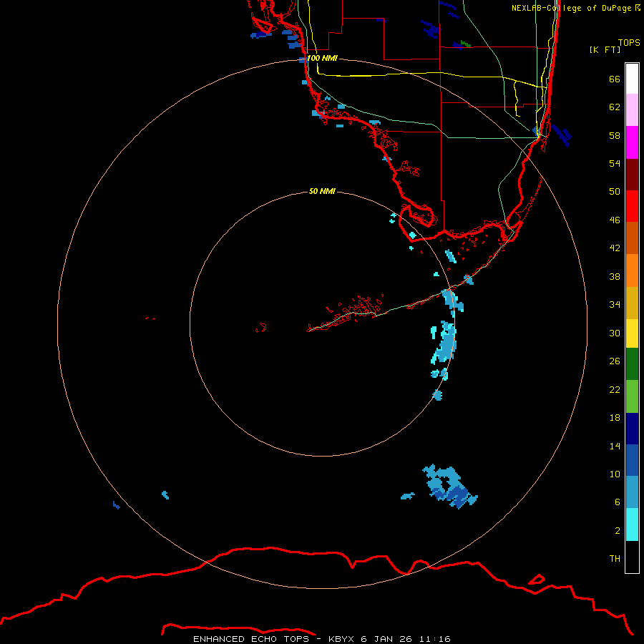The width and height of the screenshot is (644, 644).
Task: Click the legend value '30'
Action: [x=615, y=333]
